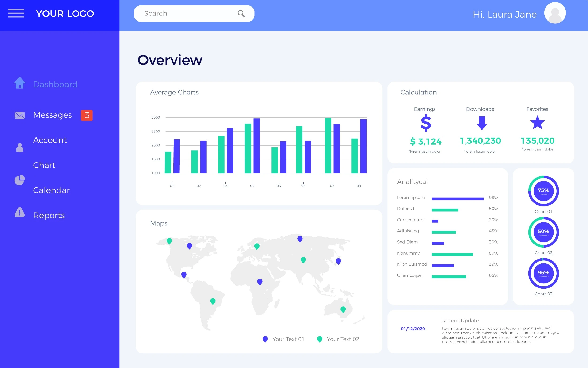Click the Favorites star icon
This screenshot has height=368, width=588.
[x=537, y=122]
